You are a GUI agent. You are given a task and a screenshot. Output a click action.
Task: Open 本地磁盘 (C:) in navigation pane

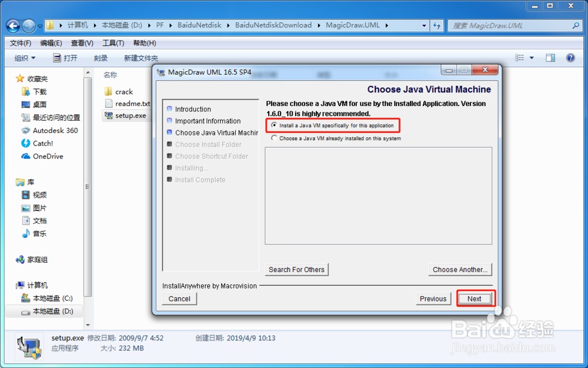(47, 298)
